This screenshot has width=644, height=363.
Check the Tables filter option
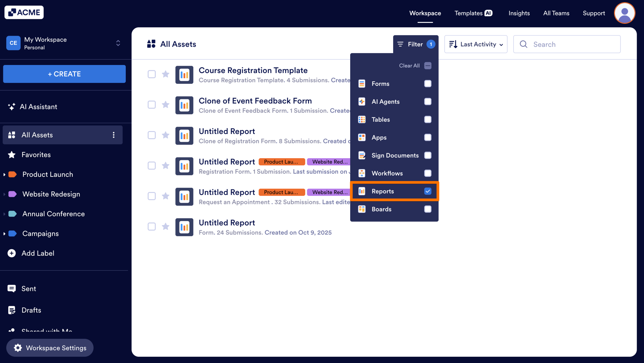[428, 119]
